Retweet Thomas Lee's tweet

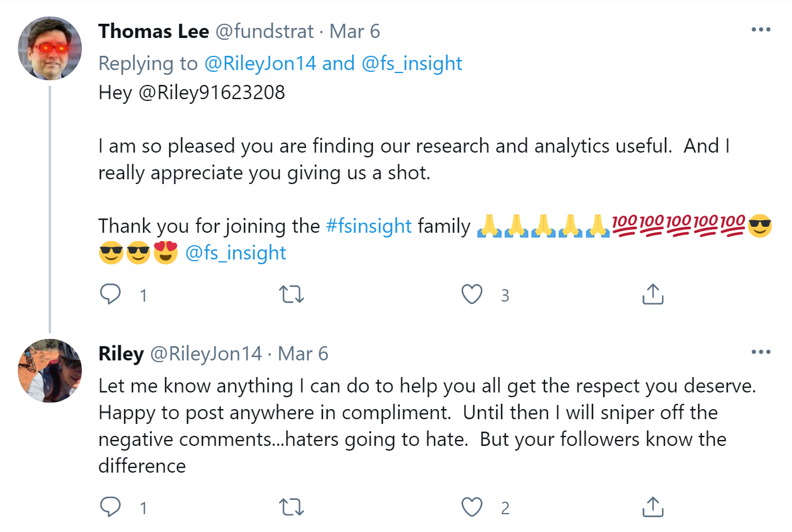pyautogui.click(x=291, y=294)
